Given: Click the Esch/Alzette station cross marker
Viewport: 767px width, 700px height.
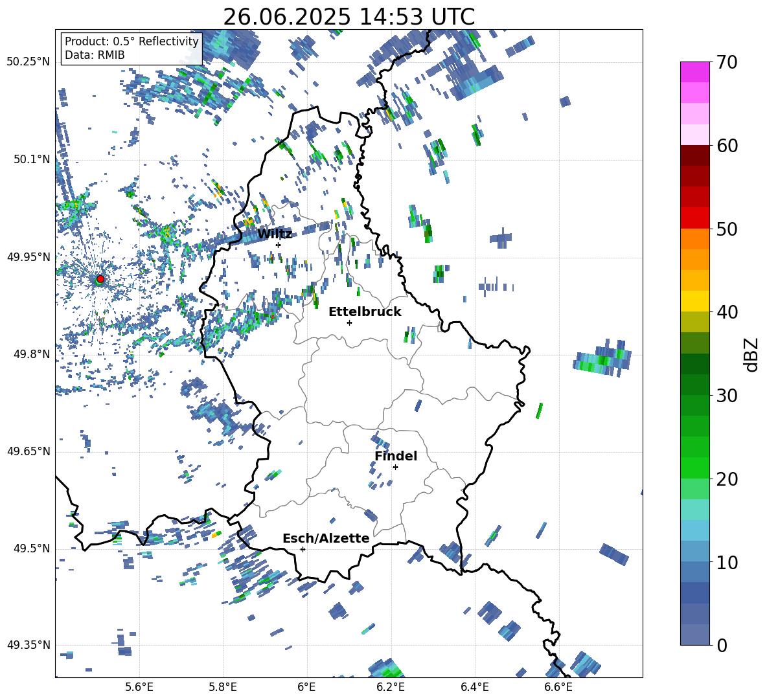Looking at the screenshot, I should pyautogui.click(x=303, y=549).
